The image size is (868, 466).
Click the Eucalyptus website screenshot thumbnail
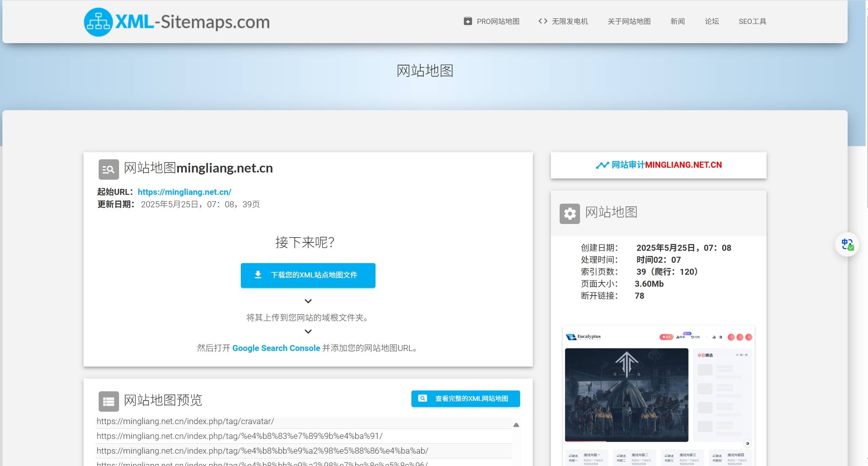[658, 395]
